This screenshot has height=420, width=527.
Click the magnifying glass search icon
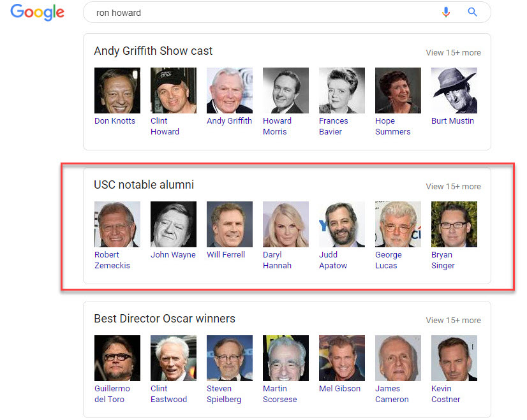473,12
